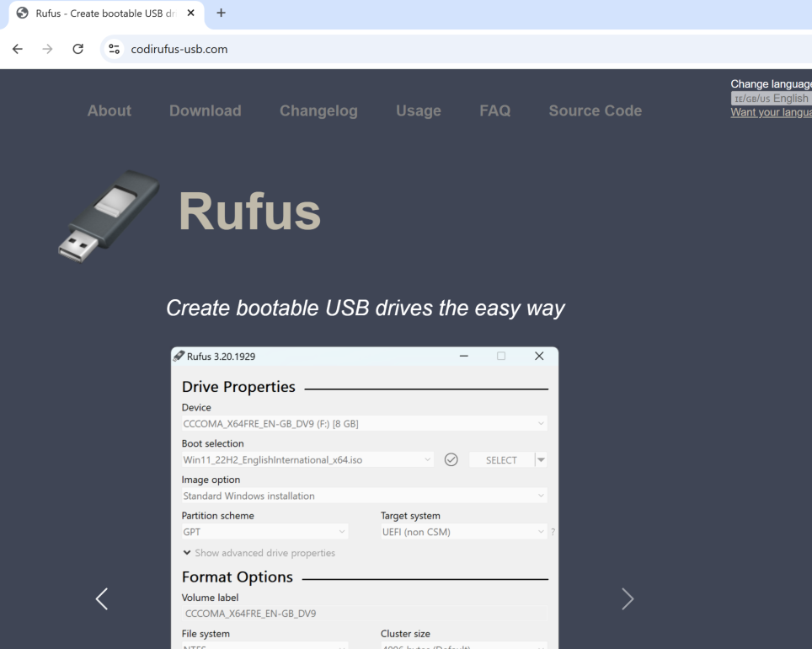Click the browser back arrow
Viewport: 812px width, 649px height.
[x=18, y=49]
